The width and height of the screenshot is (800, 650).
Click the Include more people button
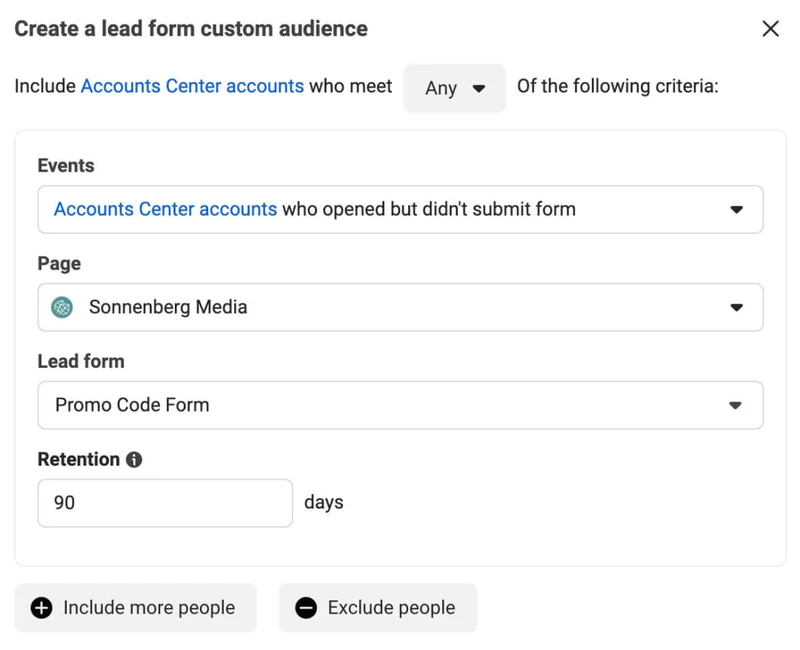[135, 608]
